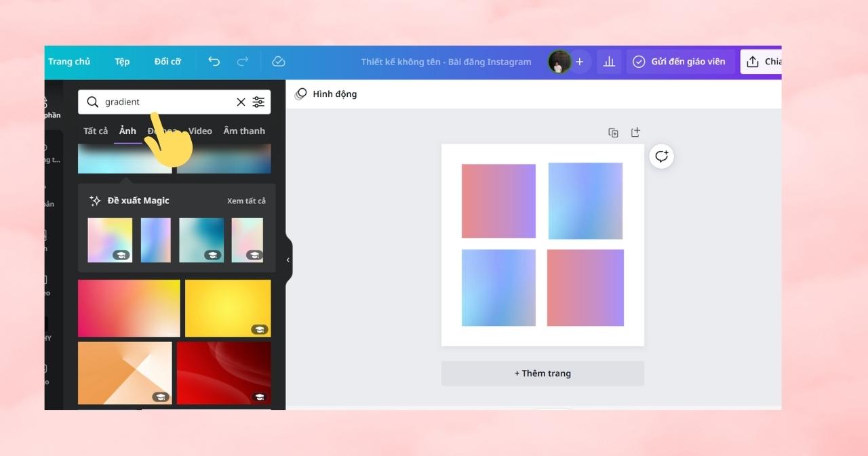Click the plus icon to add collaborators
Image resolution: width=868 pixels, height=456 pixels.
pos(579,62)
